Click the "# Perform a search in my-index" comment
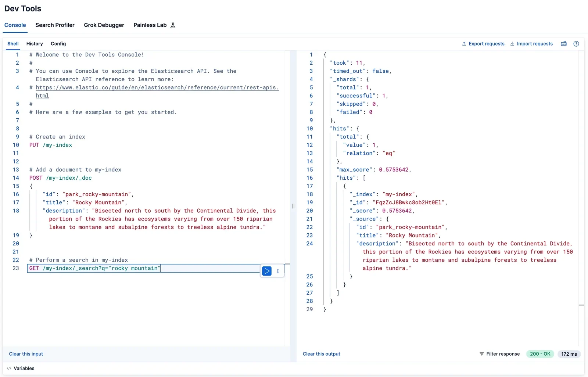 pyautogui.click(x=79, y=260)
